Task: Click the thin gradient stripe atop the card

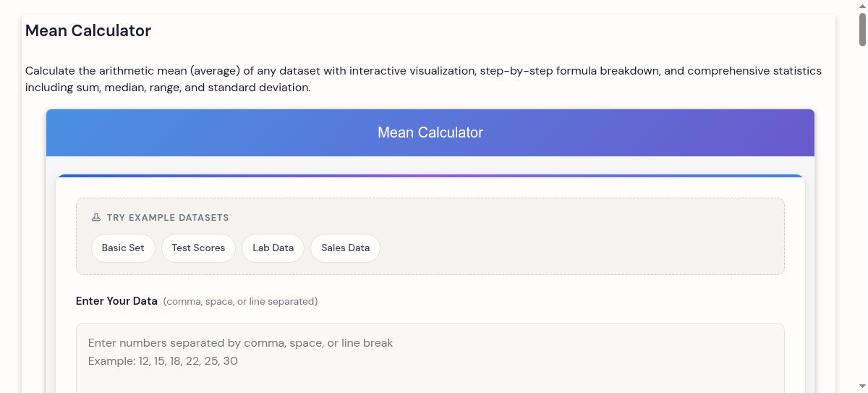Action: pyautogui.click(x=430, y=176)
